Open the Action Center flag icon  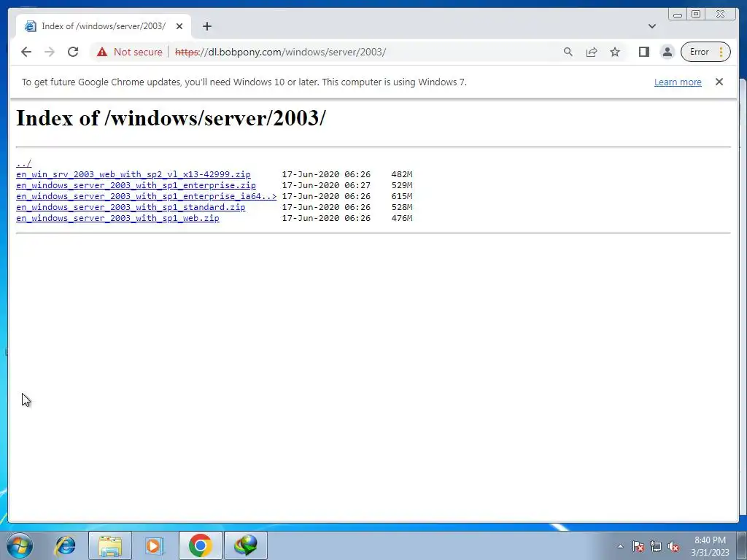point(638,546)
